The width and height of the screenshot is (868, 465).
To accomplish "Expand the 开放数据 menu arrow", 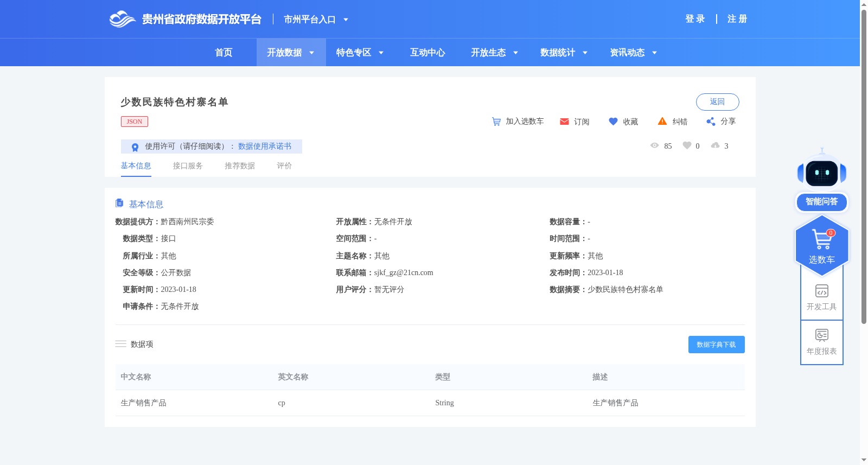I will (312, 53).
